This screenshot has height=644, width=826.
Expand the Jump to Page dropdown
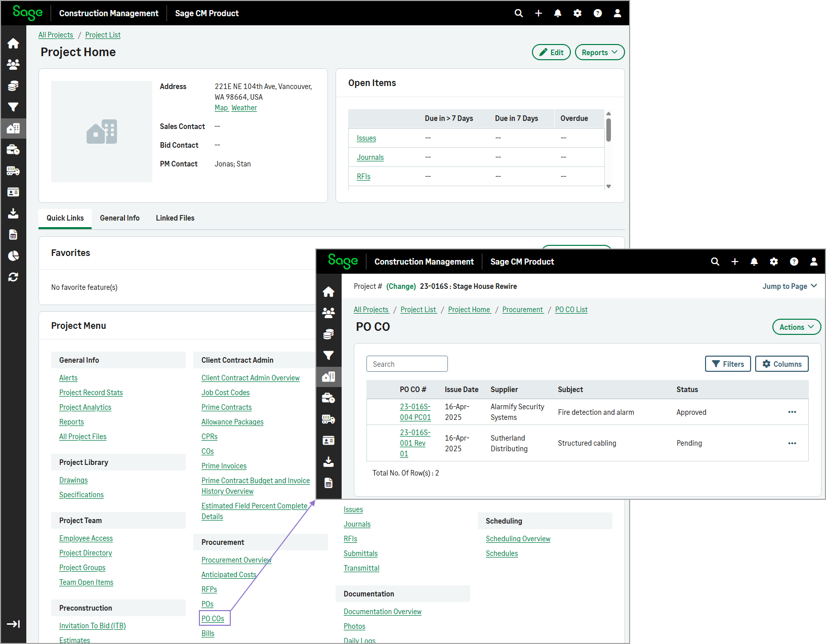[790, 286]
